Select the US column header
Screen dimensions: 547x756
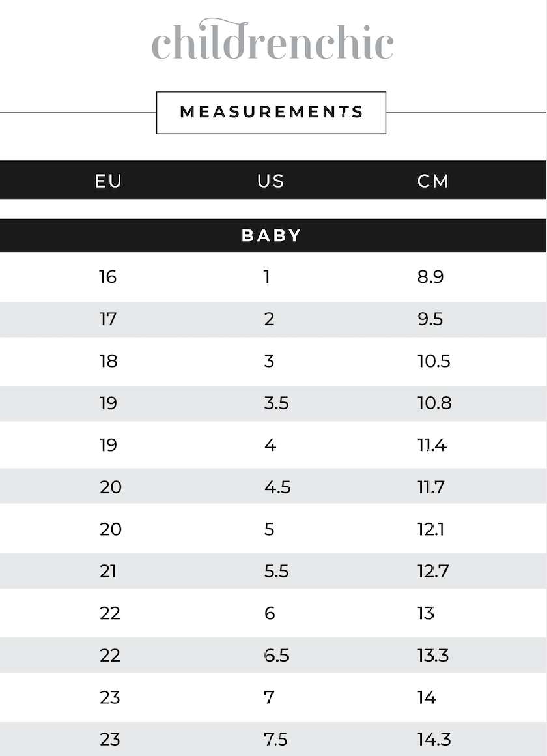tap(271, 181)
